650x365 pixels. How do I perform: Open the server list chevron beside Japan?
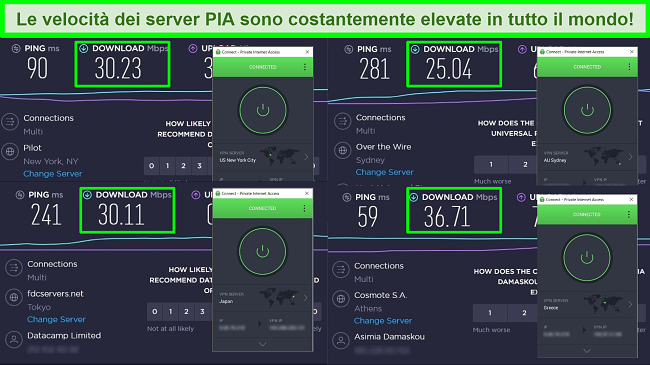coord(306,298)
